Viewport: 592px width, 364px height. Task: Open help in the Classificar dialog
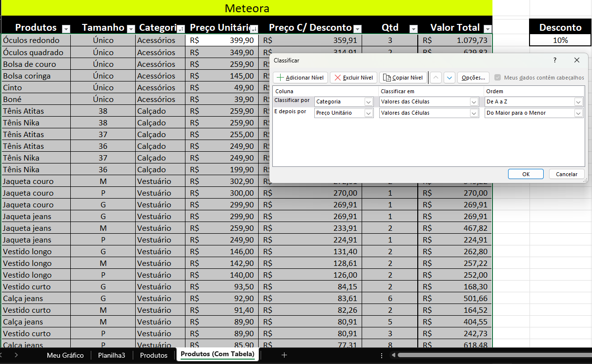coord(554,60)
